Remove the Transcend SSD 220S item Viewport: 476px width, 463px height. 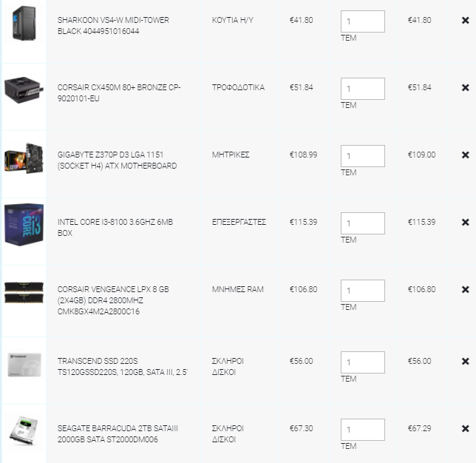(465, 361)
